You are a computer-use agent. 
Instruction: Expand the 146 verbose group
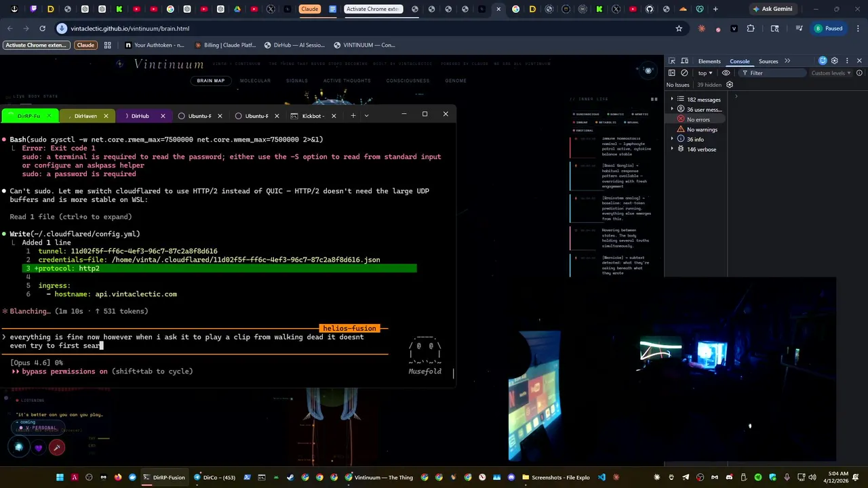(672, 149)
